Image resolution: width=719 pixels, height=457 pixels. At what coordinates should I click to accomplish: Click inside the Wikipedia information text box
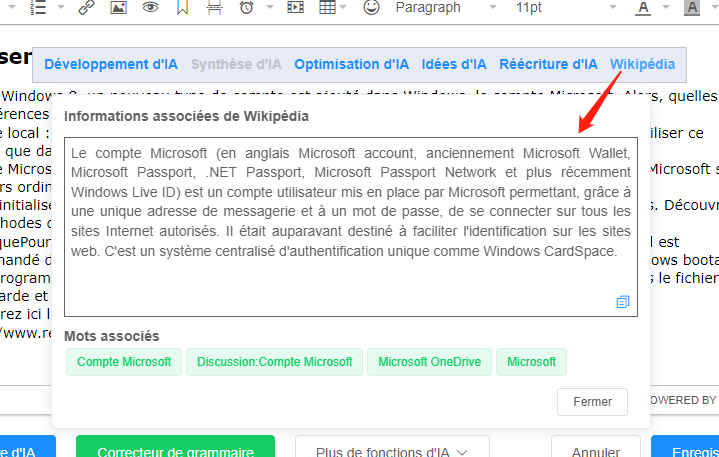tap(351, 227)
